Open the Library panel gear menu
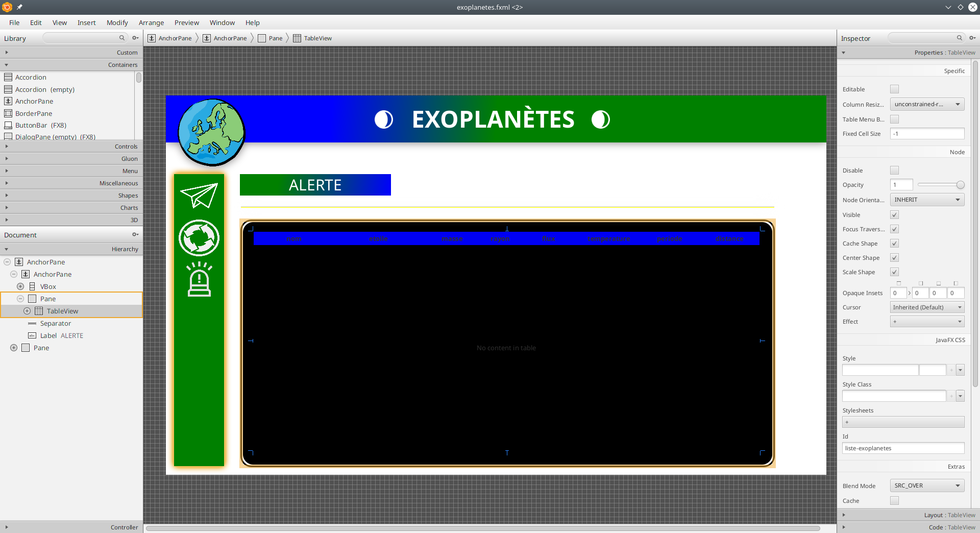Screen dimensions: 980x533 pyautogui.click(x=135, y=38)
